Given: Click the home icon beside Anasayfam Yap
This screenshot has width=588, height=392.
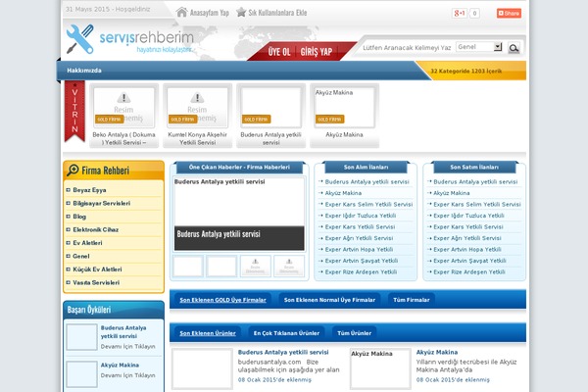Looking at the screenshot, I should [x=182, y=13].
